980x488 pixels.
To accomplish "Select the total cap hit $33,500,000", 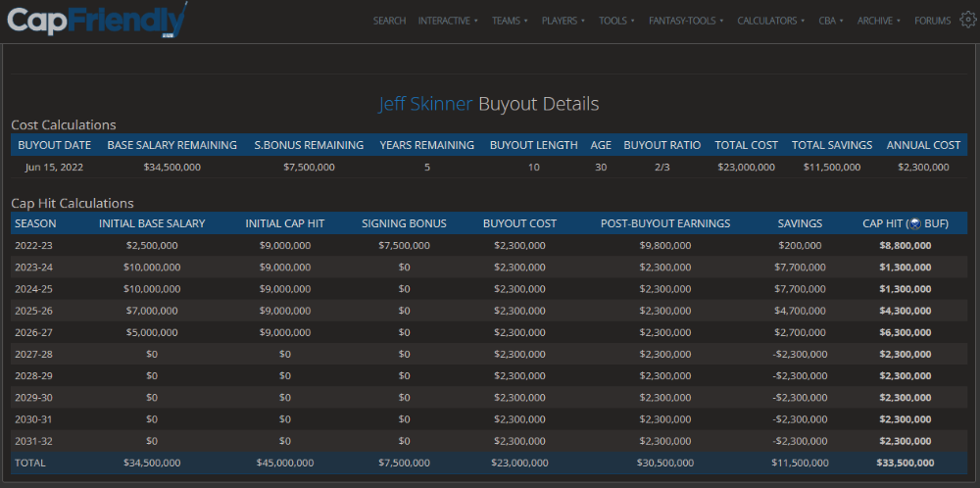I will [905, 463].
